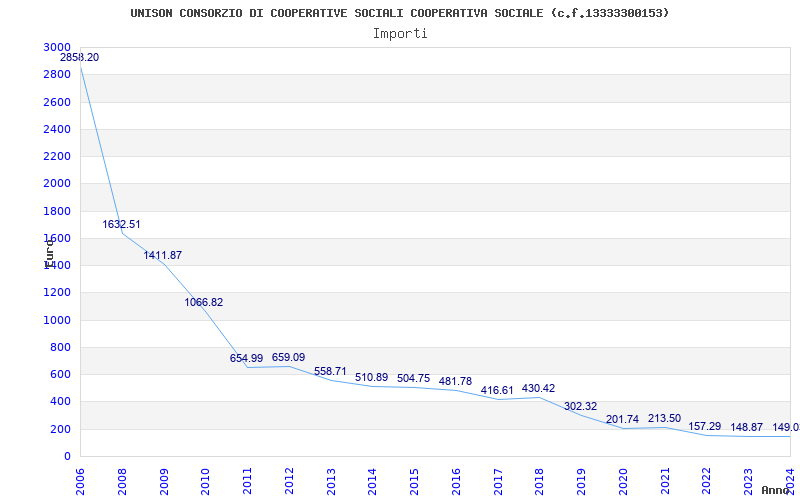This screenshot has width=800, height=500.
Task: Click y-axis value 200
Action: coord(61,430)
